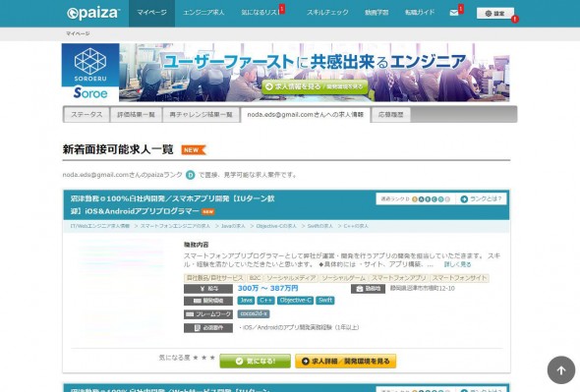580x392 pixels.
Task: Select the C++ language tag
Action: pos(266,301)
